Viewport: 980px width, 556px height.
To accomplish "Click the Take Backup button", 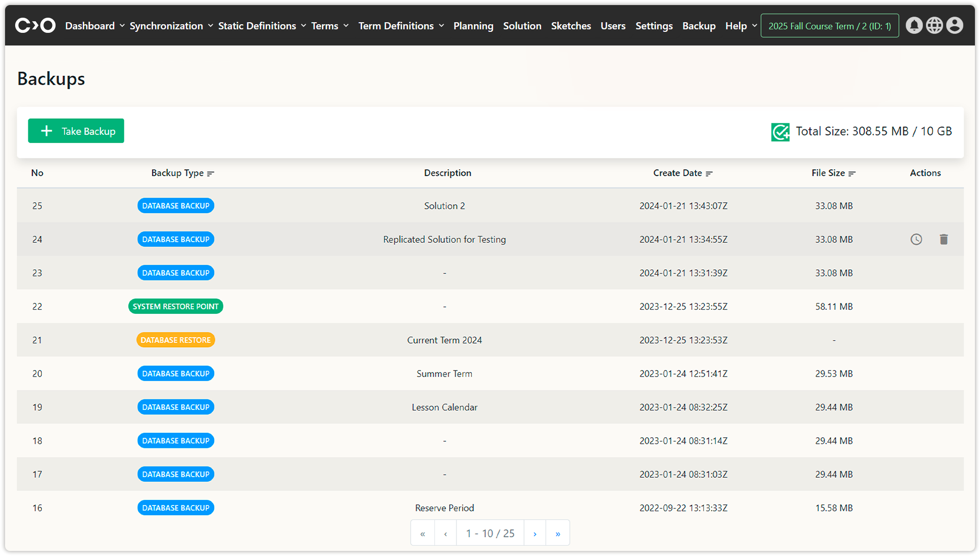I will pos(76,131).
